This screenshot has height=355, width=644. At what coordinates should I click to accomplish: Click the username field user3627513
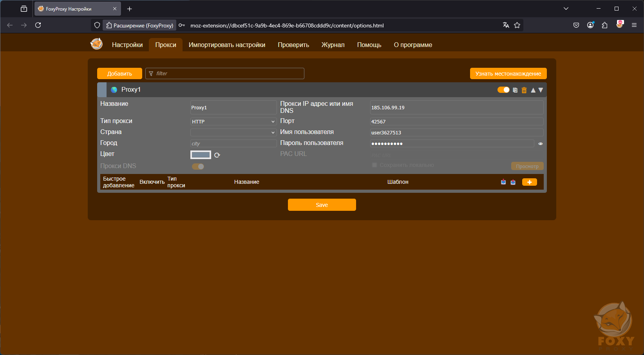click(457, 132)
